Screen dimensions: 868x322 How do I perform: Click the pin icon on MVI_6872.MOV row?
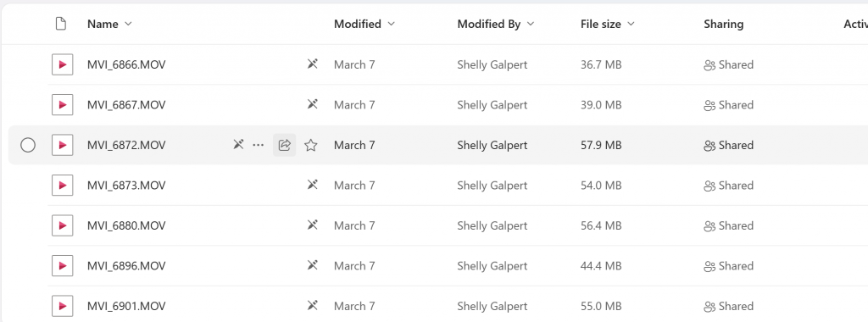238,145
